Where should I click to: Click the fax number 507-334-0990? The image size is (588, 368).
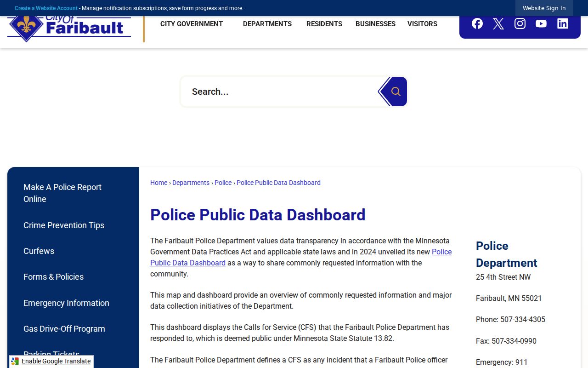(x=514, y=341)
